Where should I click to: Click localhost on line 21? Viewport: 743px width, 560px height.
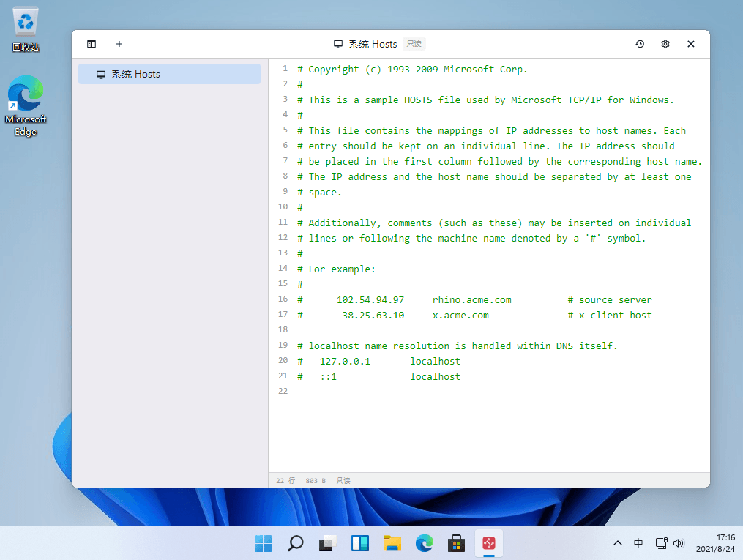point(435,377)
